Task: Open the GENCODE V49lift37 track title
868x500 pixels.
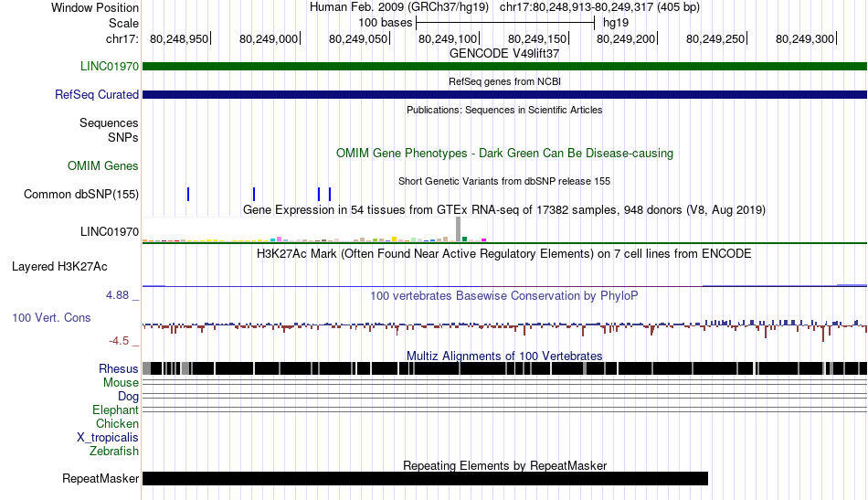Action: pos(503,54)
